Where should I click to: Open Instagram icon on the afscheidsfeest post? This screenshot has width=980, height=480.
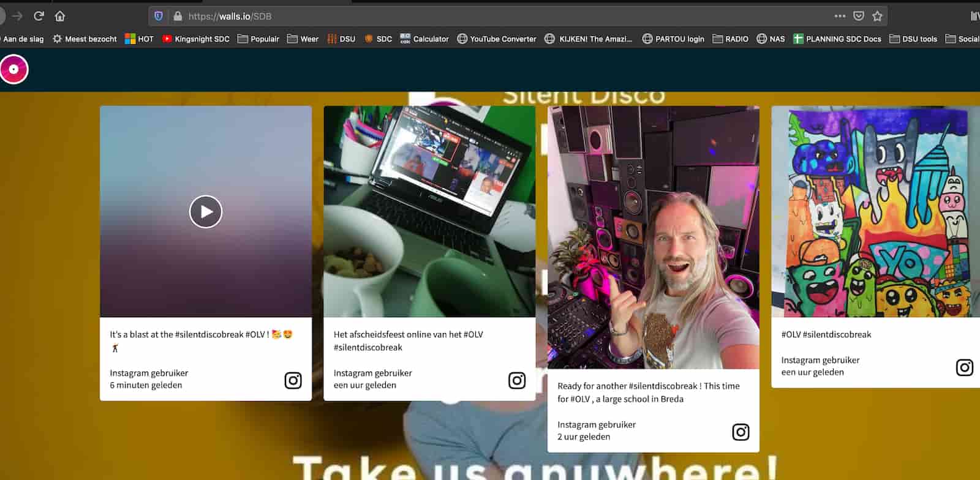(517, 380)
